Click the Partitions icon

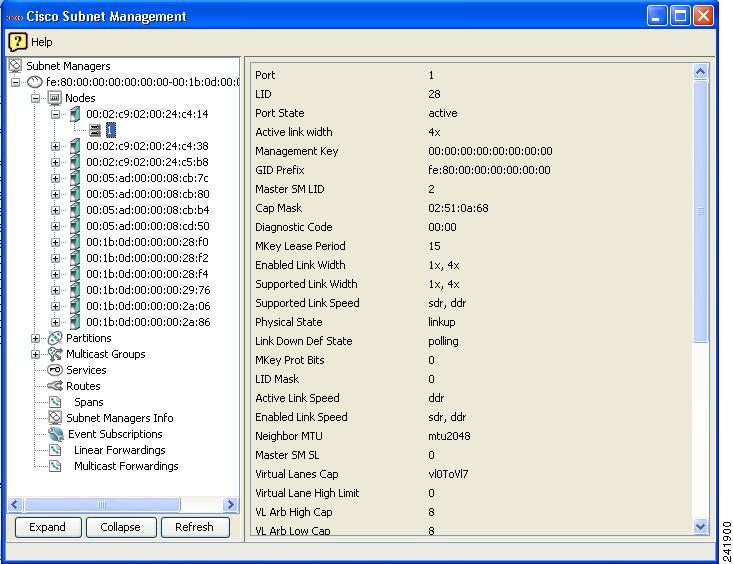55,338
